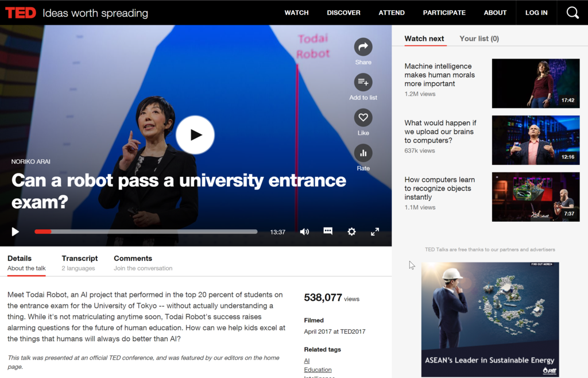Click the Rate bar chart icon

[x=363, y=153]
